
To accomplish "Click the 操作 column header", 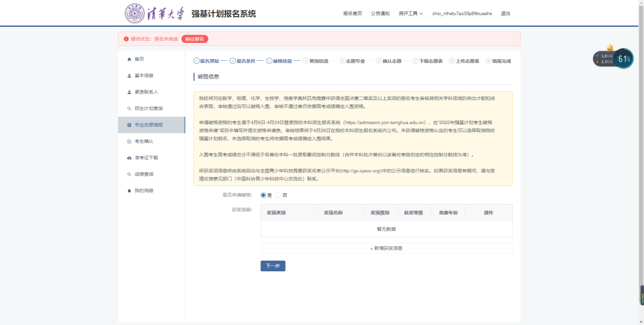I will [x=489, y=213].
